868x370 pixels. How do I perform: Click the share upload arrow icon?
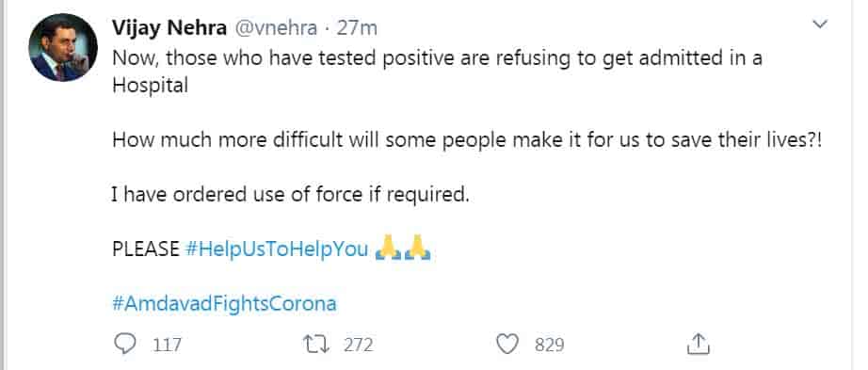point(698,344)
